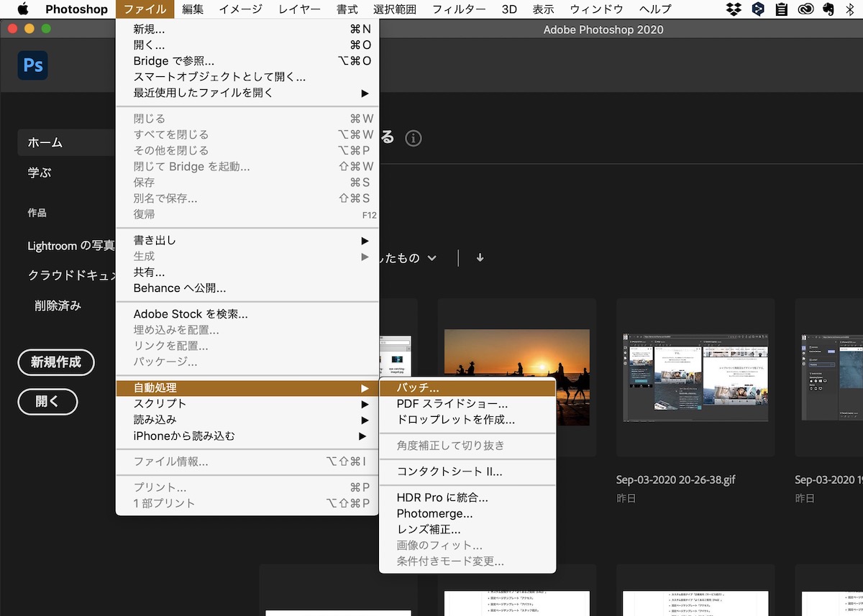Screen dimensions: 863x616
Task: Open Dropbox from the menu bar
Action: tap(734, 9)
